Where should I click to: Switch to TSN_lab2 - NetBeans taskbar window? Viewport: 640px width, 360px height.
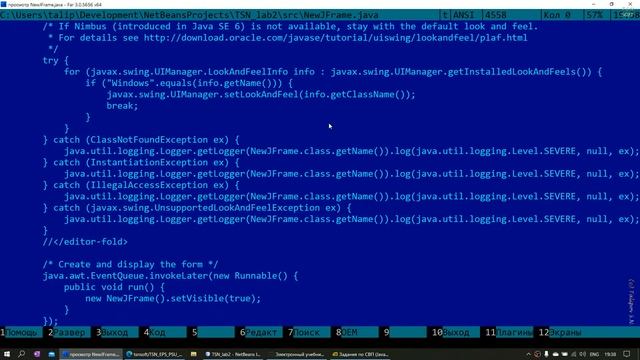click(233, 354)
